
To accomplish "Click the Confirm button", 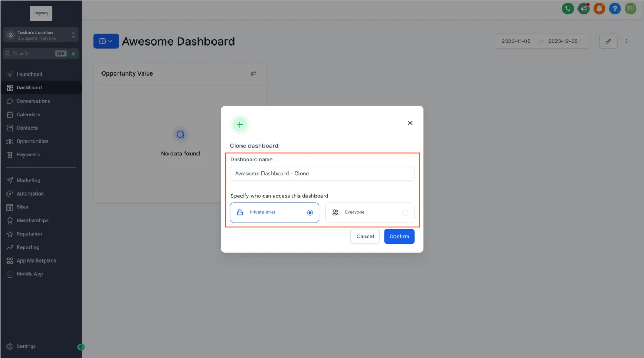I will pyautogui.click(x=399, y=236).
